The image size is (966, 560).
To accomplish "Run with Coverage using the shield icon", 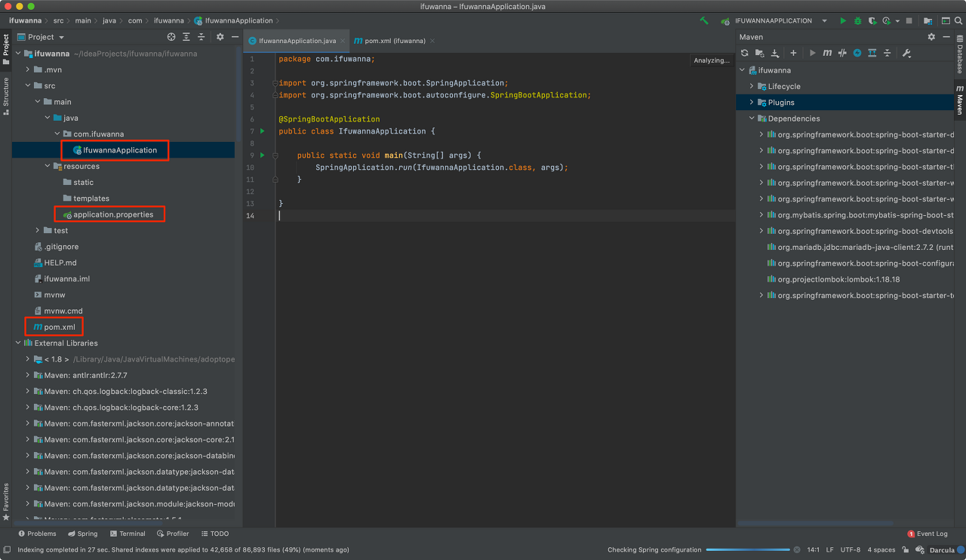I will [872, 21].
